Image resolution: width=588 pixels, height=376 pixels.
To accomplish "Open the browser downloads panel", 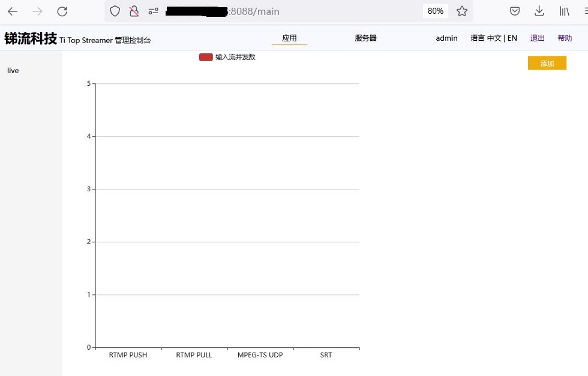I will point(539,11).
